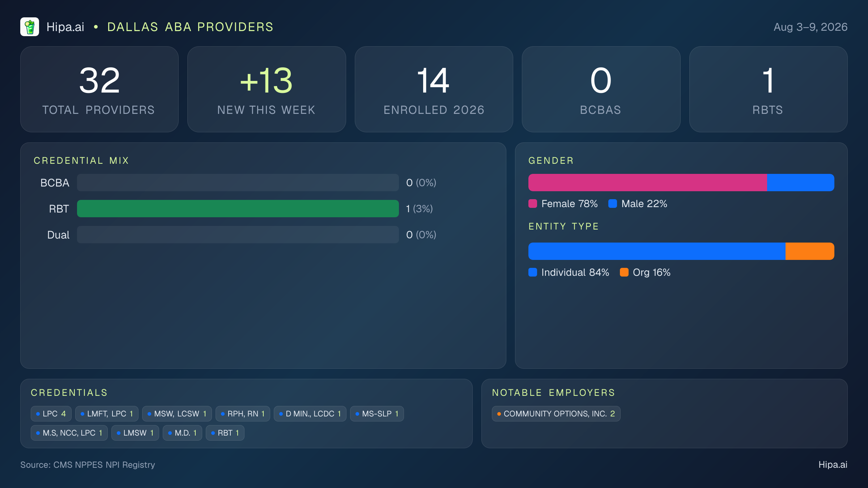The width and height of the screenshot is (868, 488).
Task: Select the D MIN., LCDC 1 credential chip
Action: coord(310,414)
